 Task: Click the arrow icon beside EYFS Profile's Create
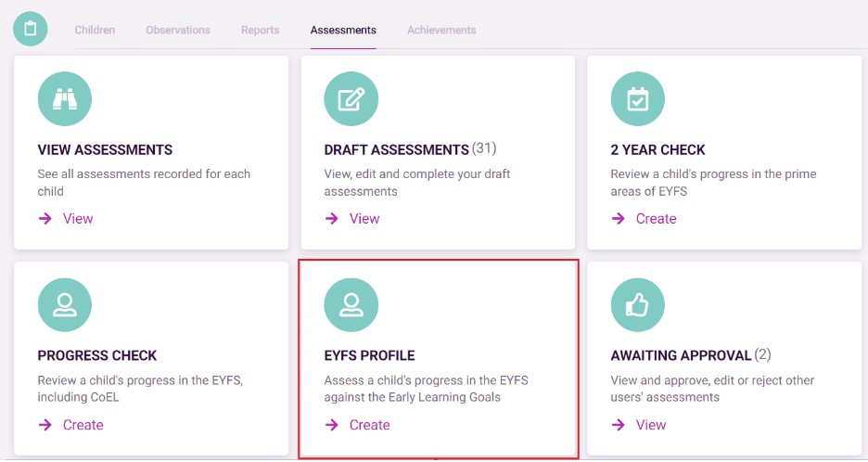pyautogui.click(x=332, y=425)
